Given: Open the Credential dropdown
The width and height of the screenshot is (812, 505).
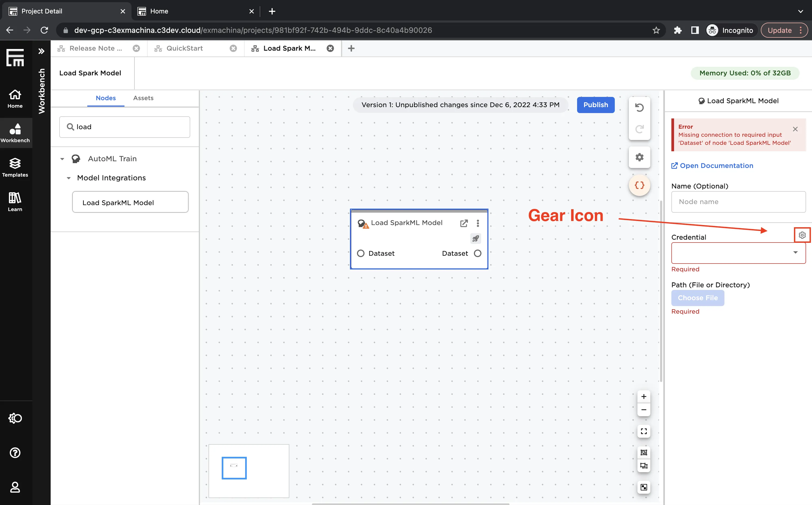Looking at the screenshot, I should [x=738, y=253].
